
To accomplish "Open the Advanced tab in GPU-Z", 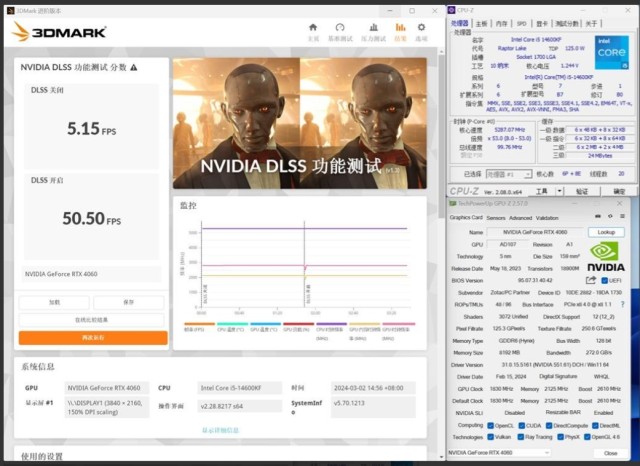I will click(x=520, y=218).
